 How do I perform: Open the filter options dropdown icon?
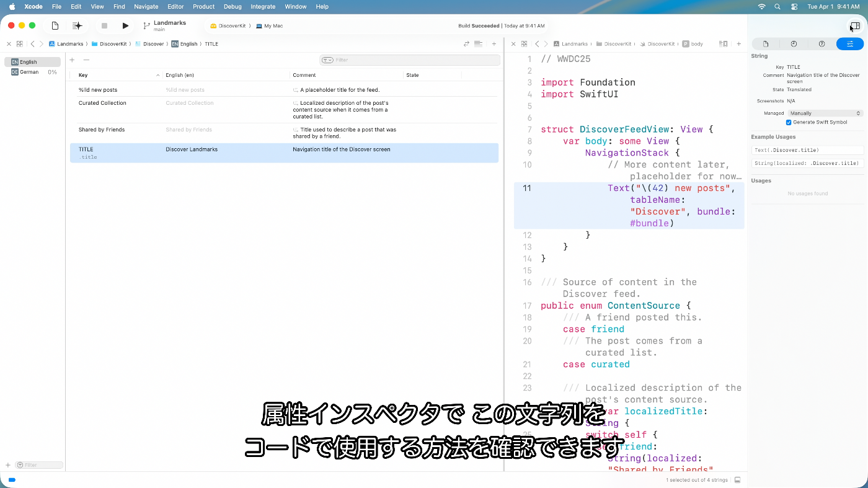tap(328, 60)
